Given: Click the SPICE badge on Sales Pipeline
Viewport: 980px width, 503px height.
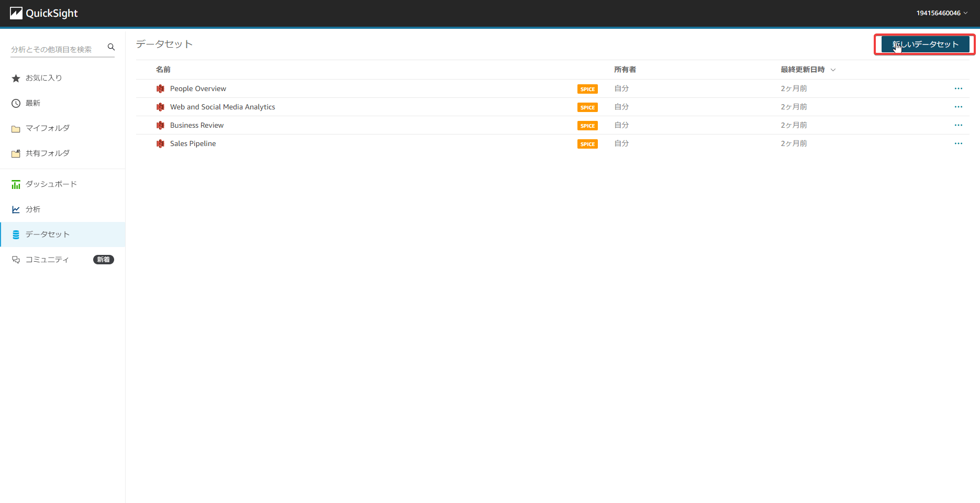Looking at the screenshot, I should (x=587, y=144).
